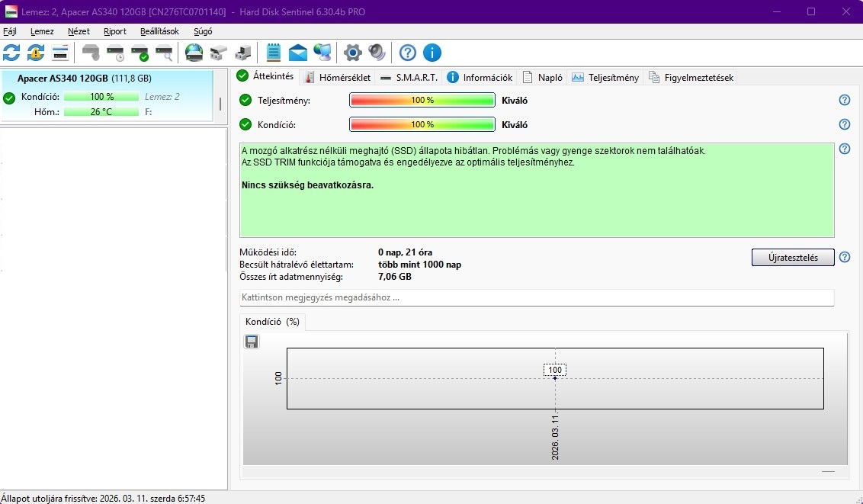Screen dimensions: 863x504
Task: Open the Riport menu
Action: 115,31
